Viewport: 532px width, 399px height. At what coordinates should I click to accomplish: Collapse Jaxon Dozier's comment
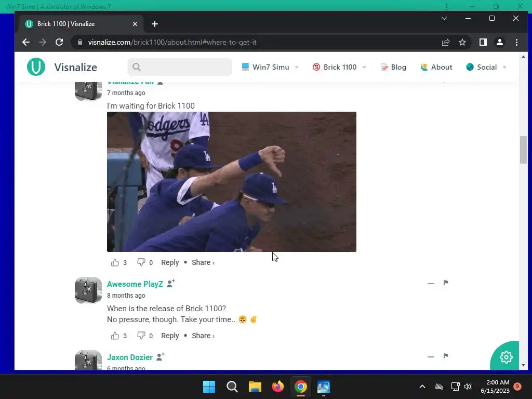[431, 356]
